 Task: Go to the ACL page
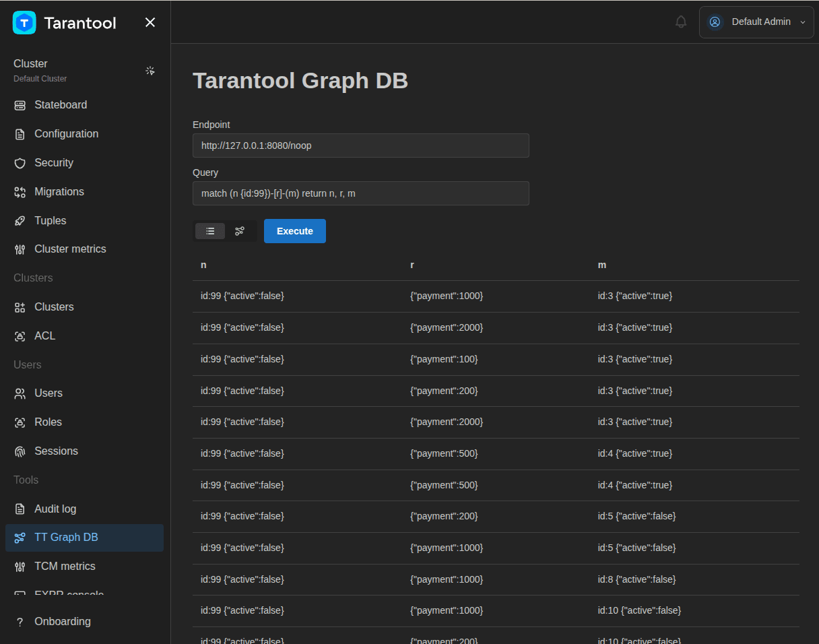click(x=84, y=336)
